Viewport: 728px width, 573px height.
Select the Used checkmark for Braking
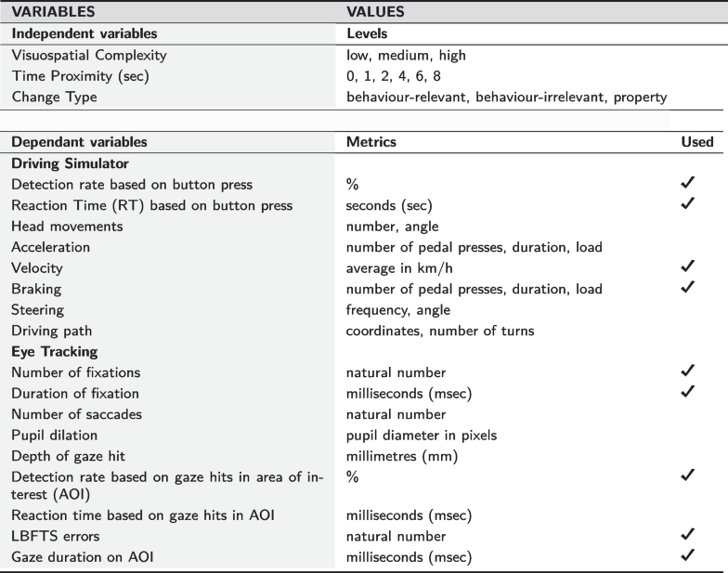click(688, 288)
